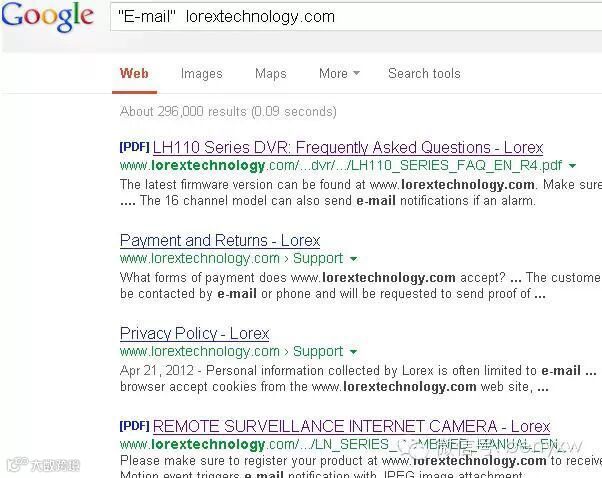Click the Remote Surveillance result's [PDF] tag
Image resolution: width=602 pixels, height=478 pixels.
[x=134, y=425]
